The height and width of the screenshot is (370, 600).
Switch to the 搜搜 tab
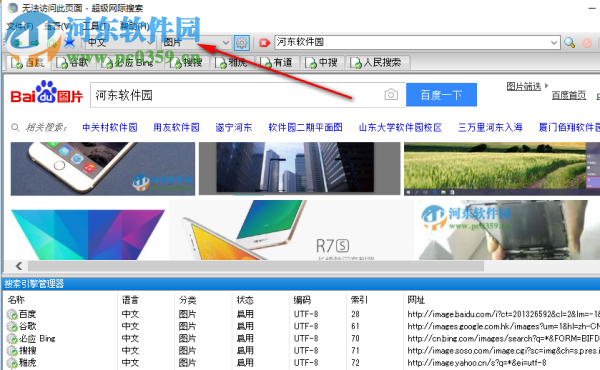pos(188,63)
